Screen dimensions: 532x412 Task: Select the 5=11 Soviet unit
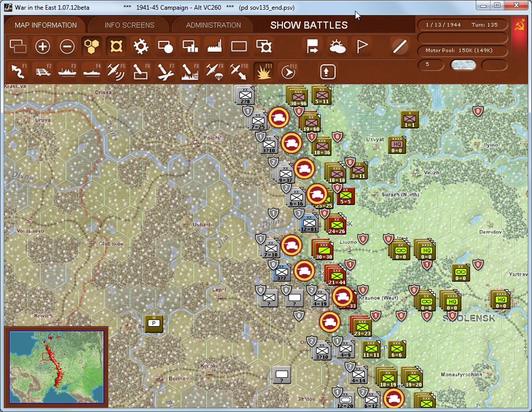coord(322,95)
